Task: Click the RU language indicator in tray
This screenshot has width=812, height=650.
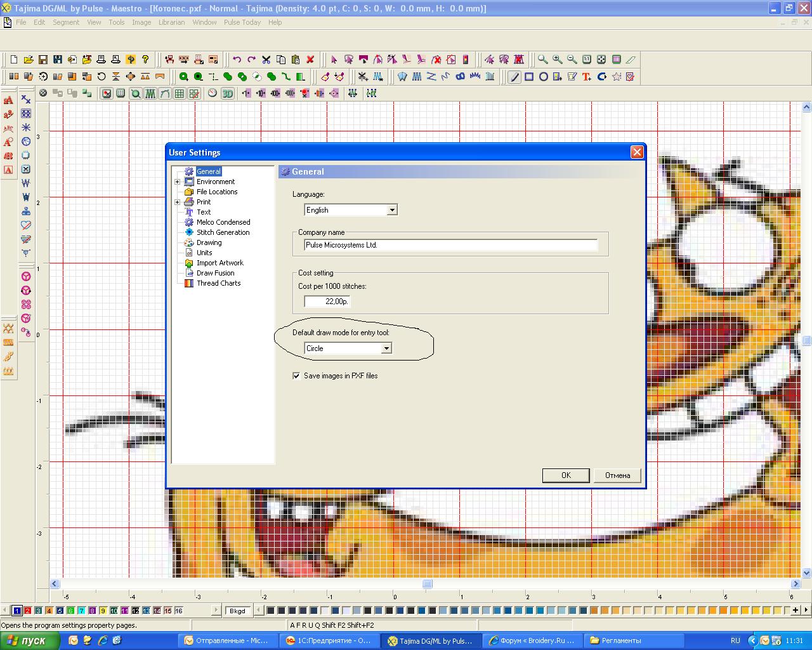Action: coord(735,640)
